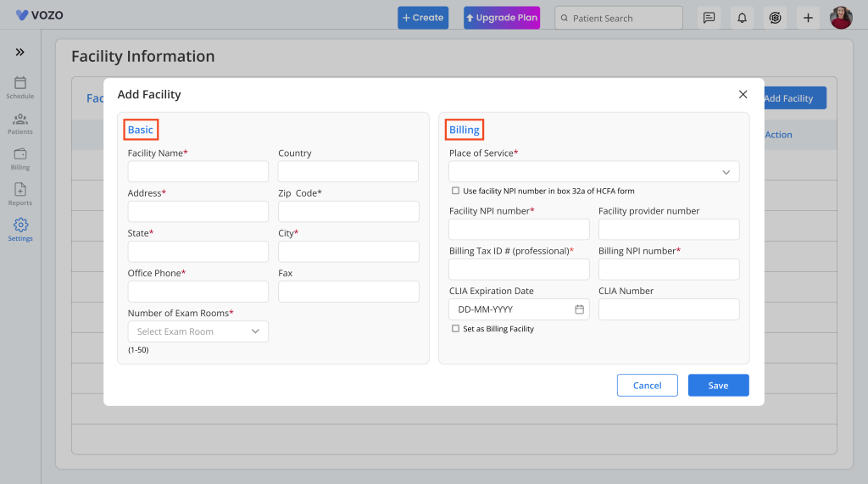The width and height of the screenshot is (868, 484).
Task: Open the Place of Service dropdown
Action: (593, 172)
